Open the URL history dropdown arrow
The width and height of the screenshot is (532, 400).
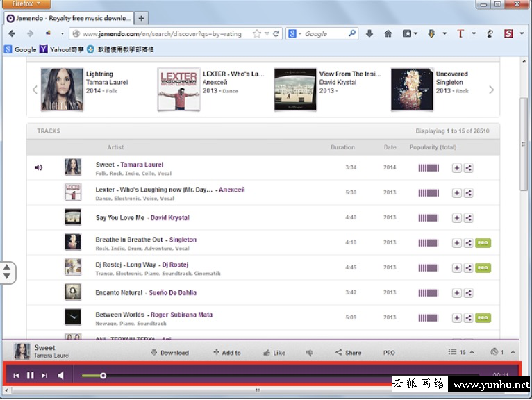(267, 34)
